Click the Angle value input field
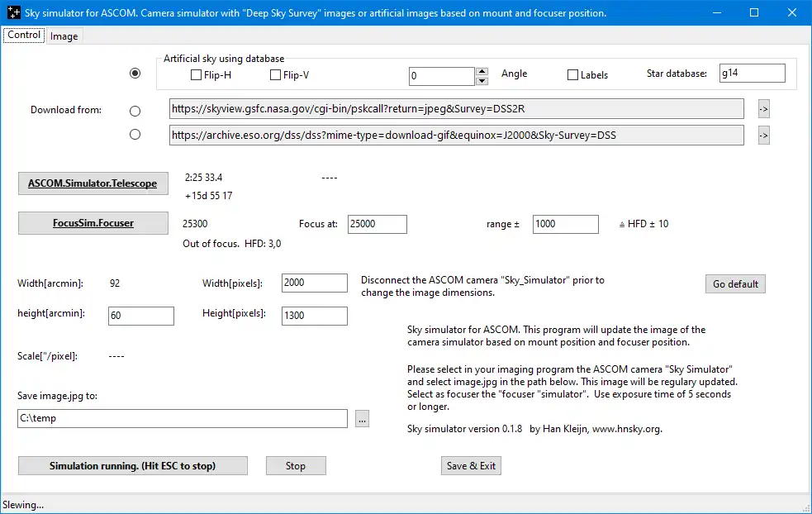 pos(442,76)
